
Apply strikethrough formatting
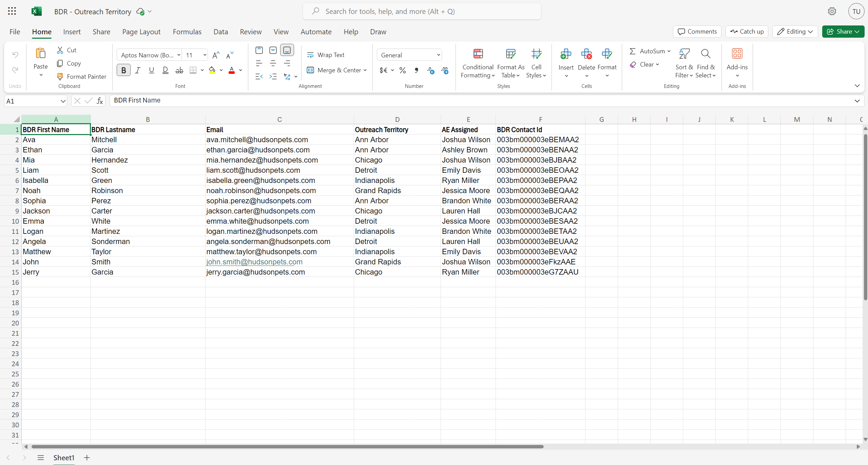point(179,70)
